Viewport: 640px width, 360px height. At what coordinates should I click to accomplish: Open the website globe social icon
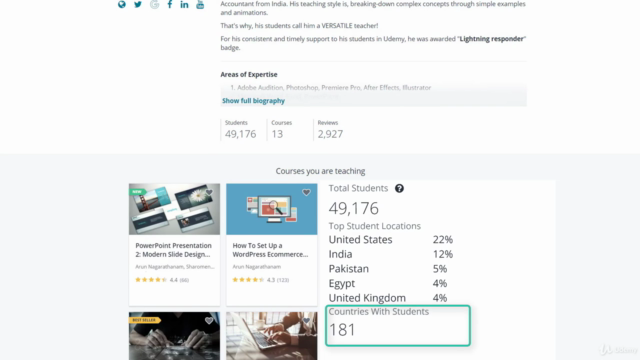(122, 4)
